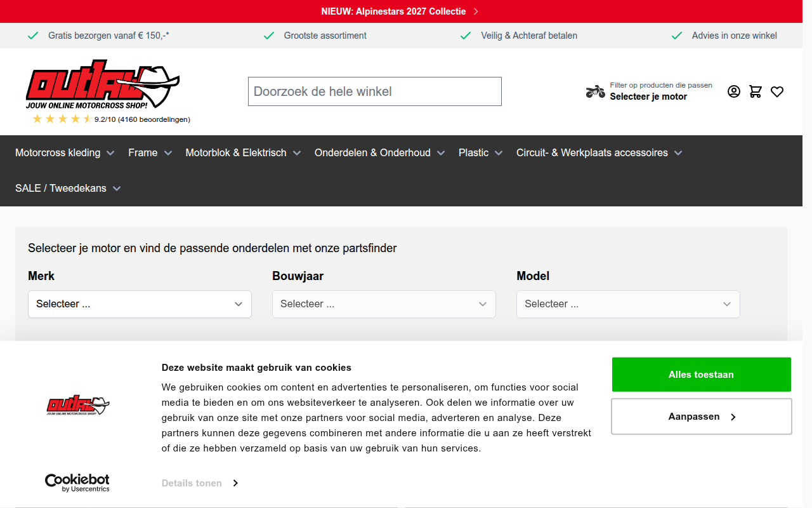The height and width of the screenshot is (508, 812).
Task: Click Gratis bezorgen vanaf € 150,-* text
Action: coord(108,36)
